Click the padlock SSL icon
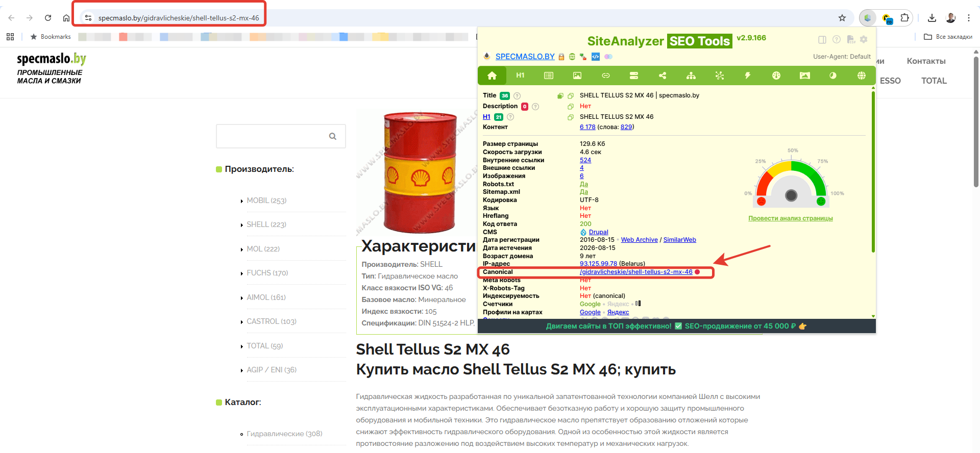This screenshot has width=980, height=453. click(561, 57)
